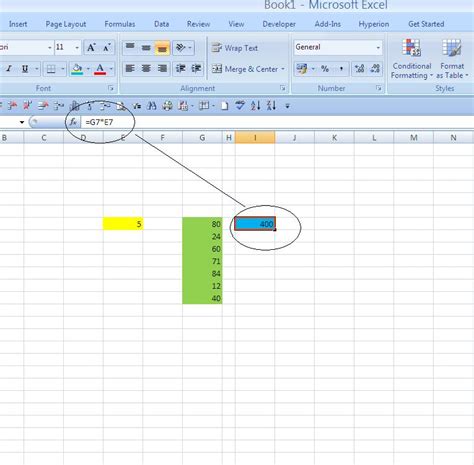474x465 pixels.
Task: Select green cell containing 71
Action: [202, 261]
